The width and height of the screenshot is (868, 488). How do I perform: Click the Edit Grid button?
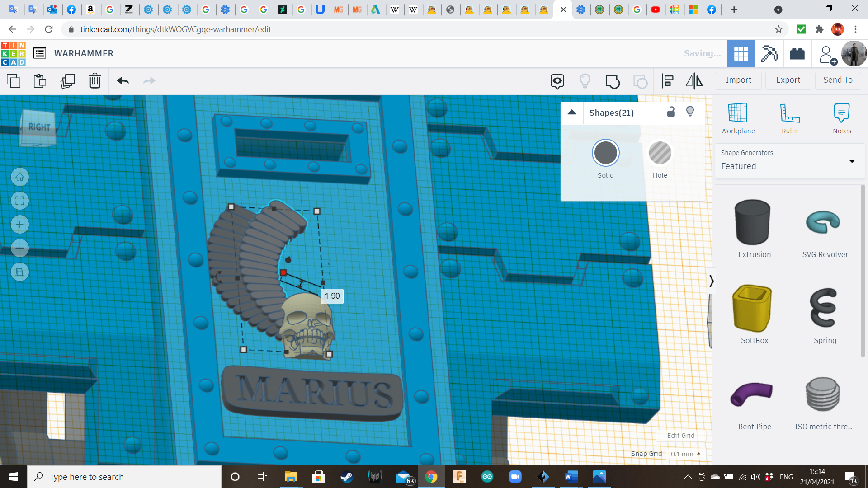(x=681, y=436)
